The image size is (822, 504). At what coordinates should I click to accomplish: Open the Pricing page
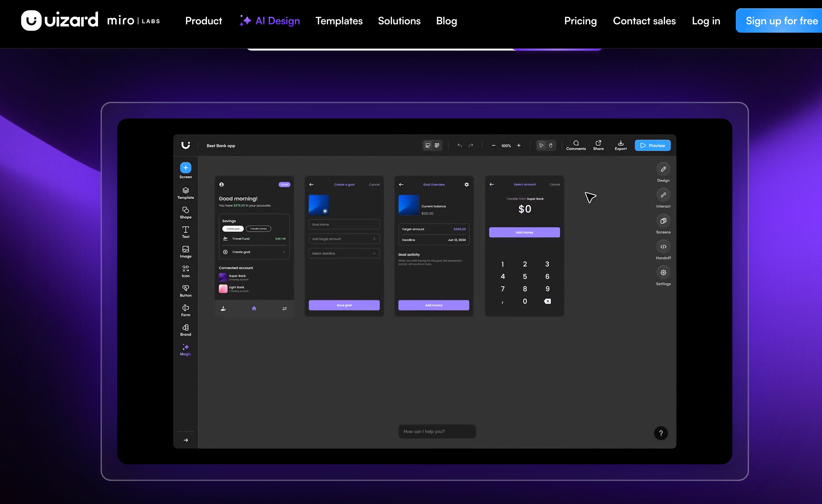click(580, 21)
